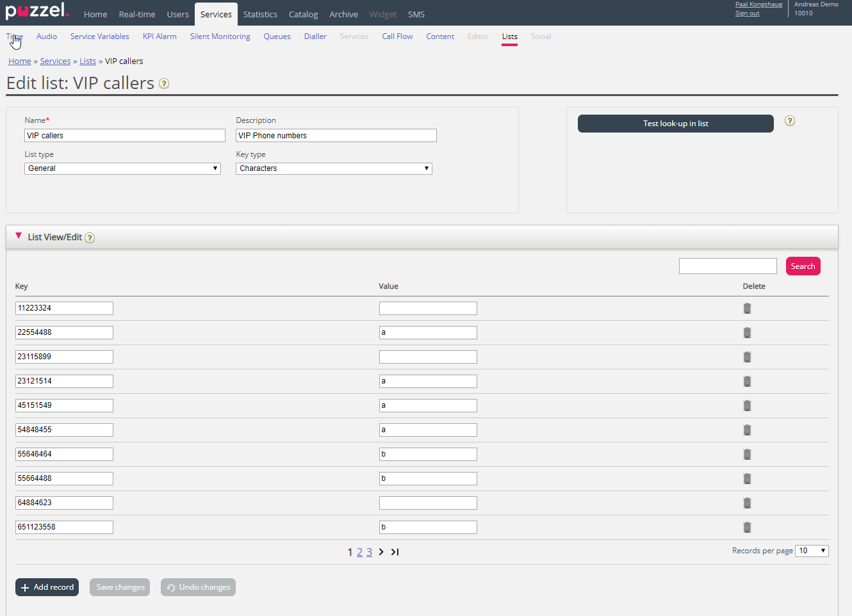Open the Call Flow submenu tab
The height and width of the screenshot is (616, 852).
(397, 36)
